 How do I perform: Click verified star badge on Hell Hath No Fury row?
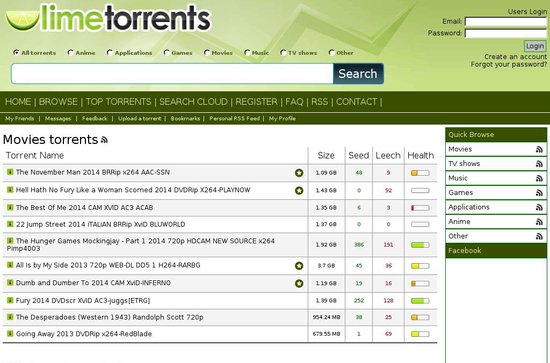pyautogui.click(x=299, y=190)
